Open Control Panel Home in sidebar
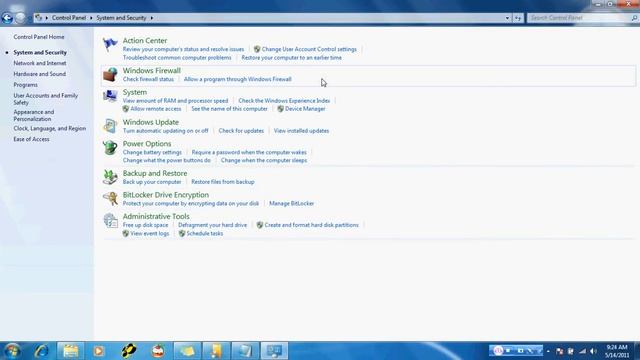The height and width of the screenshot is (360, 640). click(39, 37)
